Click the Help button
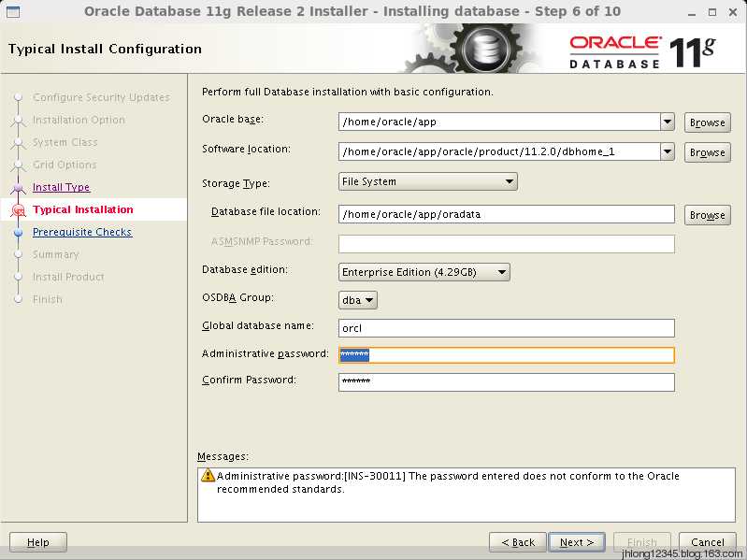This screenshot has height=560, width=747. point(38,542)
